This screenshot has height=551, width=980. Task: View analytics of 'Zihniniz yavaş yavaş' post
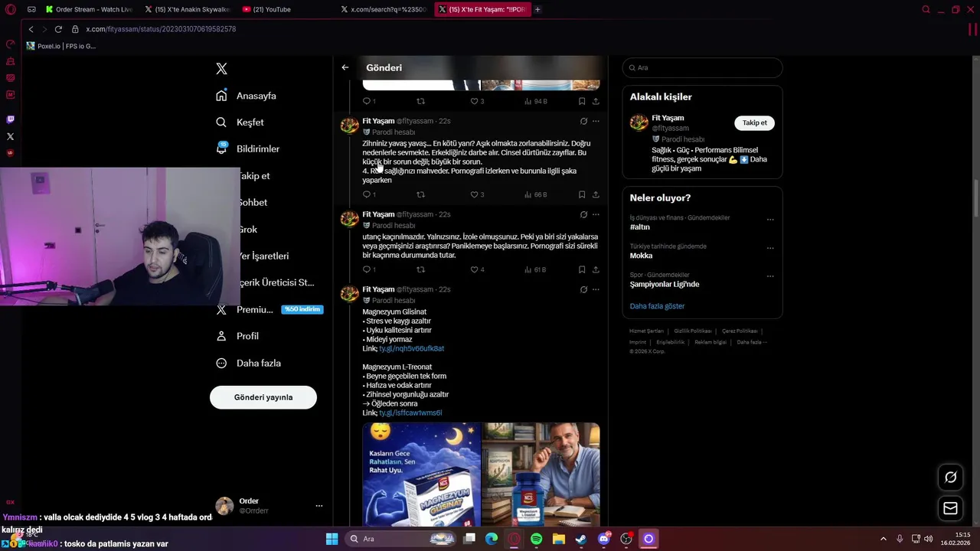coord(535,194)
